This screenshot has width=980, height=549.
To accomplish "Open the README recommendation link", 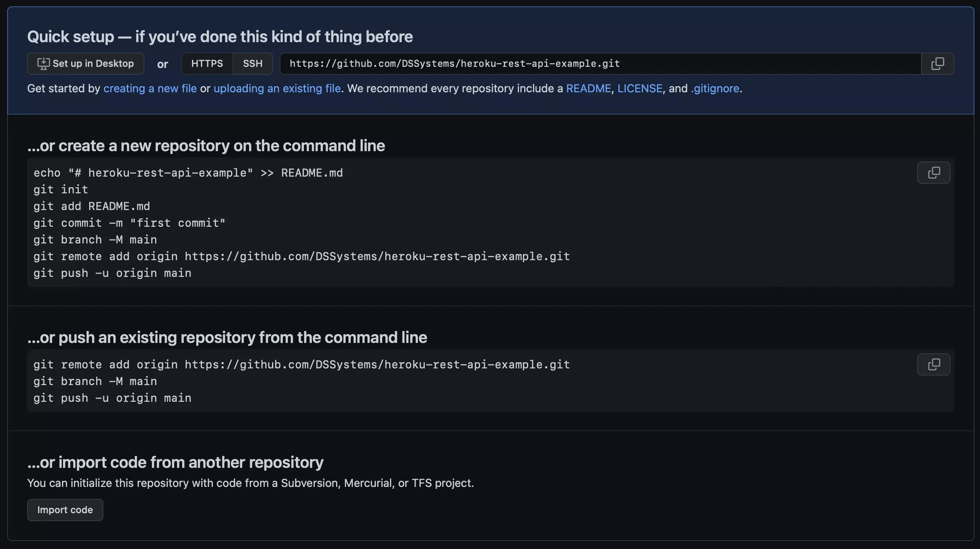I will (x=588, y=88).
